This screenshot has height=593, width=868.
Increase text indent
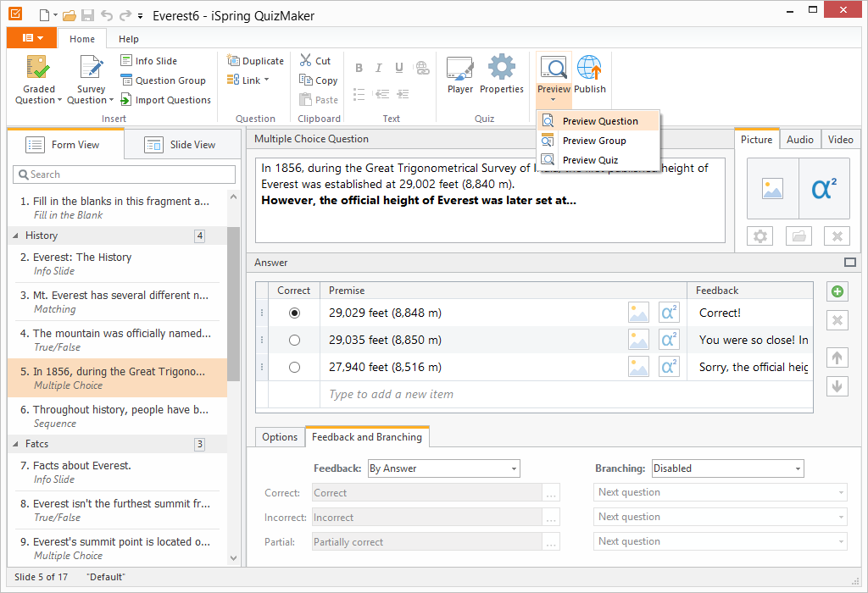tap(403, 94)
